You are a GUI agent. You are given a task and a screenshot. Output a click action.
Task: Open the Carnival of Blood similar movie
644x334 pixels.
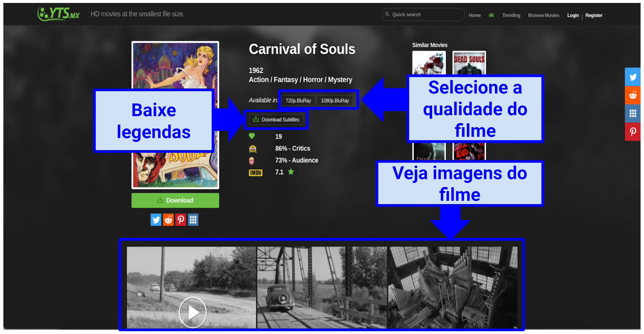tap(469, 151)
